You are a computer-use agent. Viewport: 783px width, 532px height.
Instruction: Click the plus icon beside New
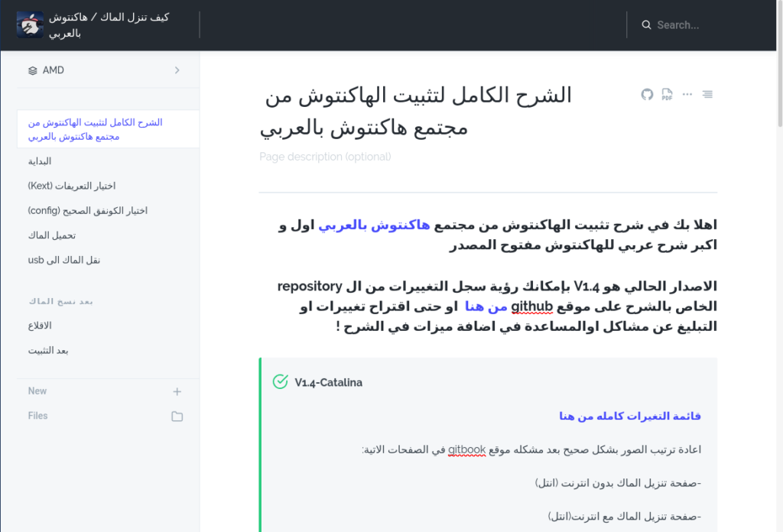point(177,391)
